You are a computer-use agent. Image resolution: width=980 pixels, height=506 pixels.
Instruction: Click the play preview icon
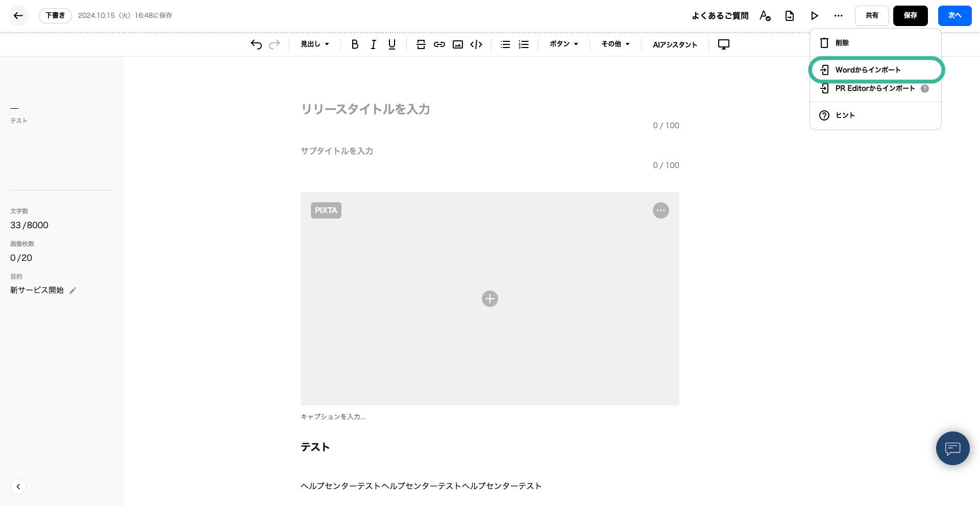point(815,16)
